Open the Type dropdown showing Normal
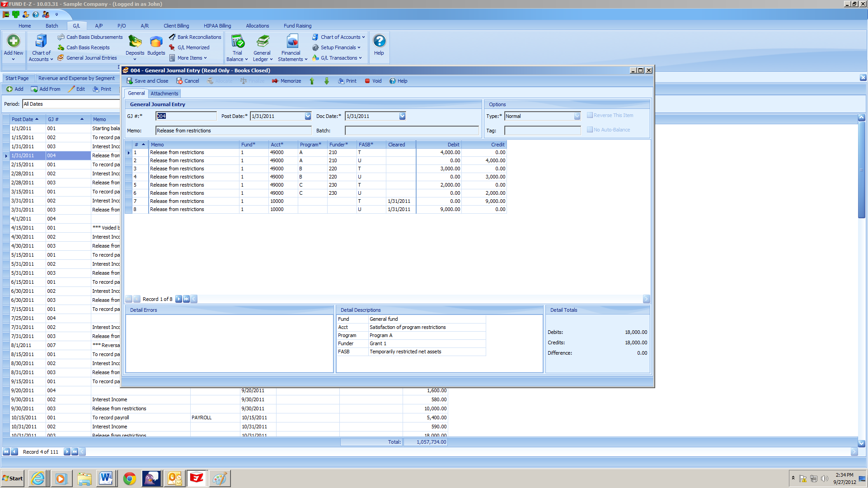868x488 pixels. (577, 116)
